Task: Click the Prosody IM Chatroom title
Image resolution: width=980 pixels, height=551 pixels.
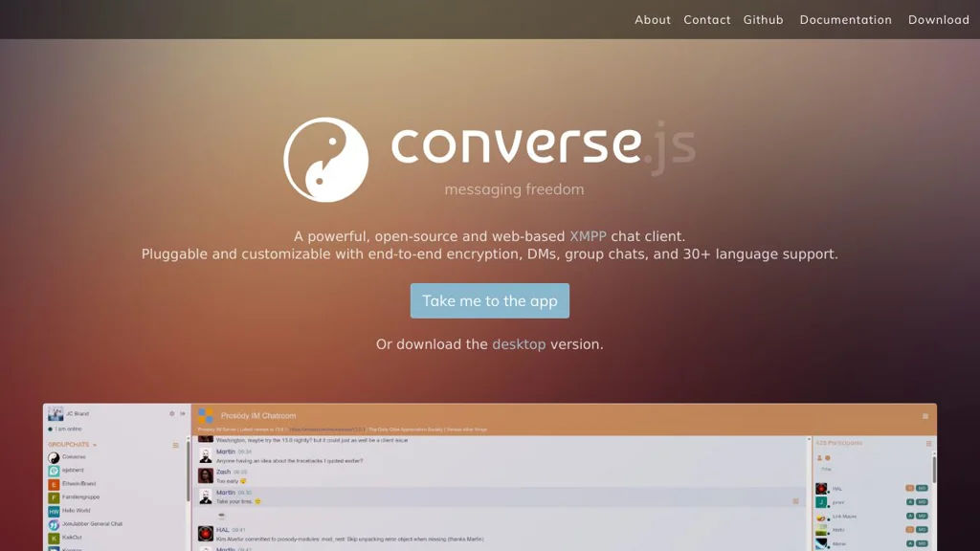Action: point(258,416)
